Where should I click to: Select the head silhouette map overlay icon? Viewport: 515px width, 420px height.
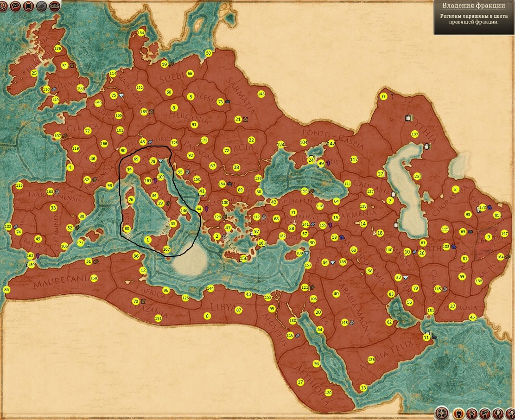tap(498, 413)
